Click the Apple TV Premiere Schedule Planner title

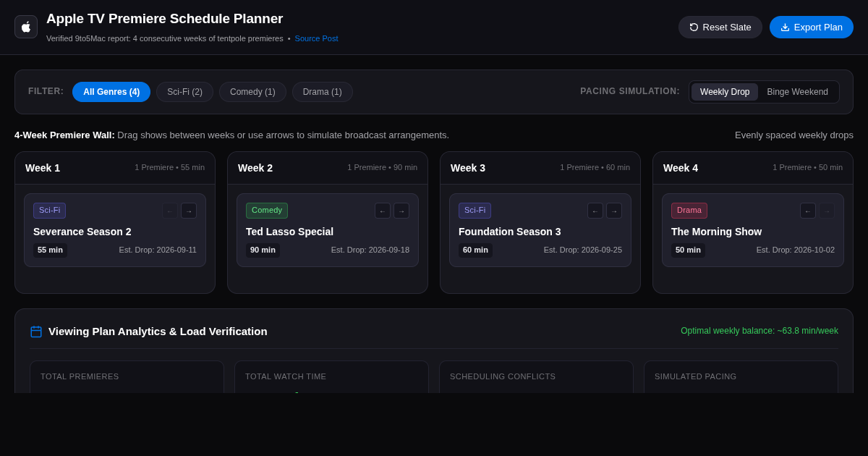165,19
